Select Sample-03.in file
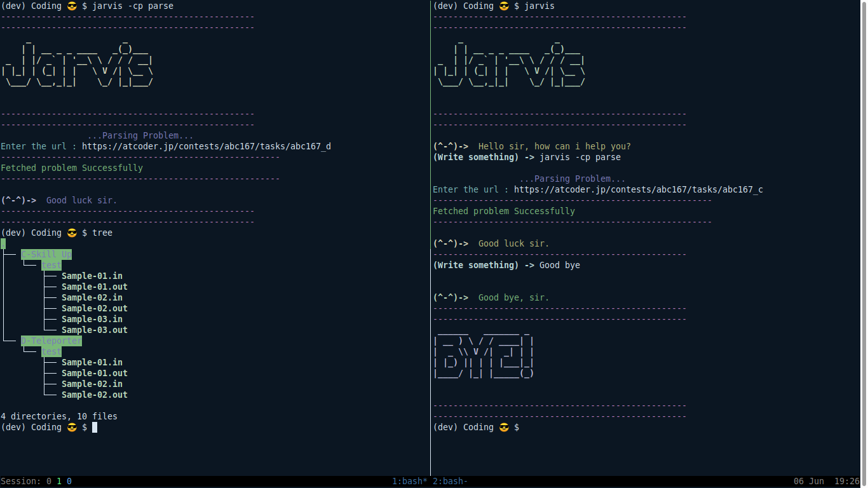The image size is (868, 488). point(92,319)
